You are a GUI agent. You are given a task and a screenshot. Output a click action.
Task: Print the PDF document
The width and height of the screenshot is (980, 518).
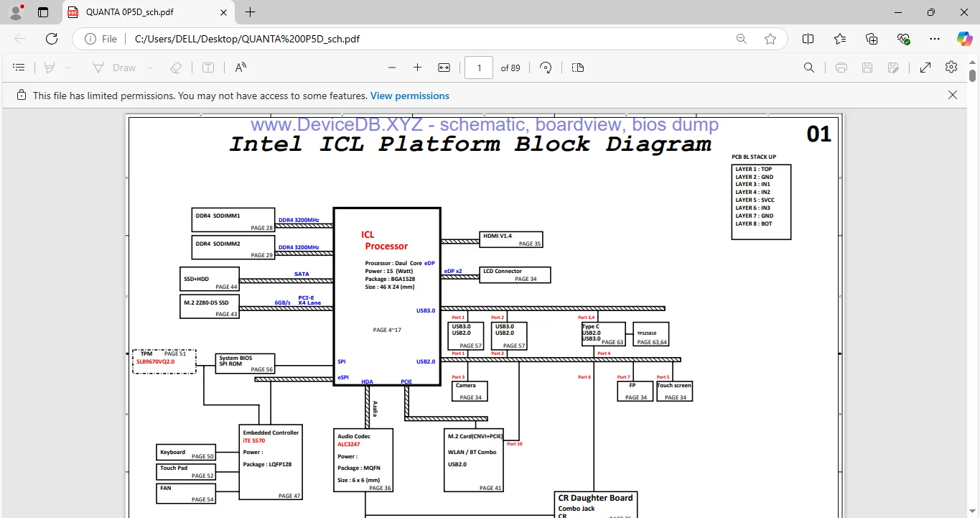click(x=841, y=68)
